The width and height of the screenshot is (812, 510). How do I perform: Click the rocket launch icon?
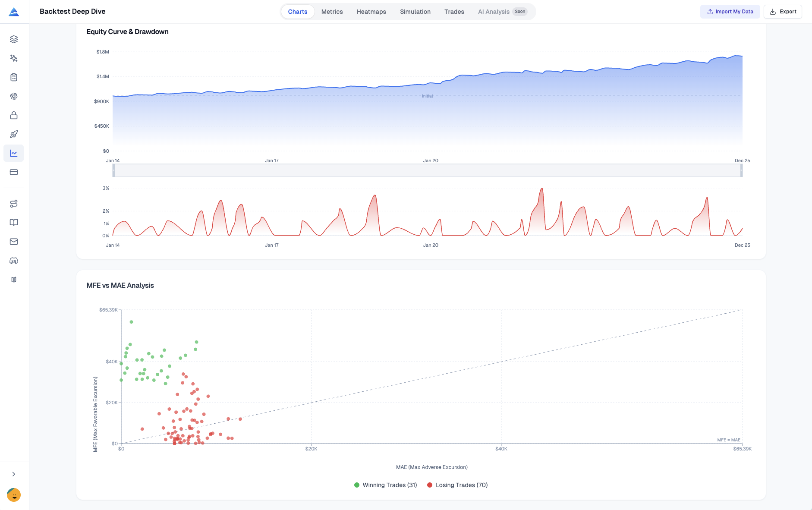(x=14, y=134)
